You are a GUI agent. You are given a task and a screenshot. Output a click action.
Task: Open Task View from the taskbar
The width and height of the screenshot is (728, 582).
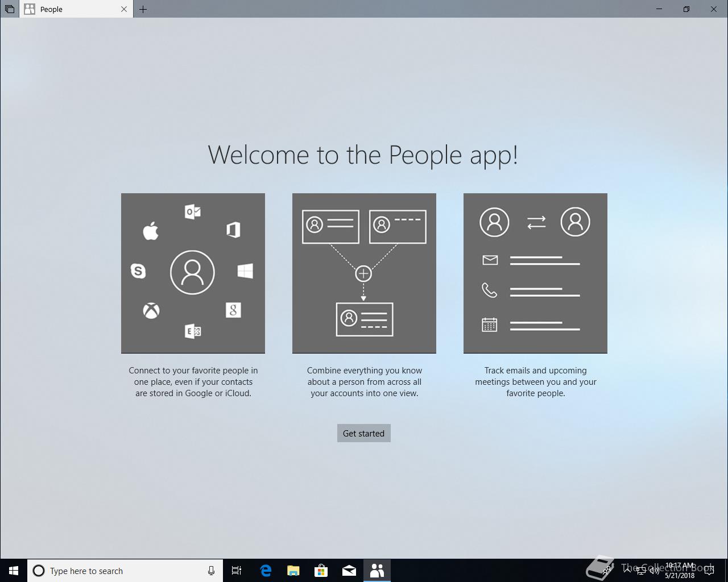coord(237,571)
